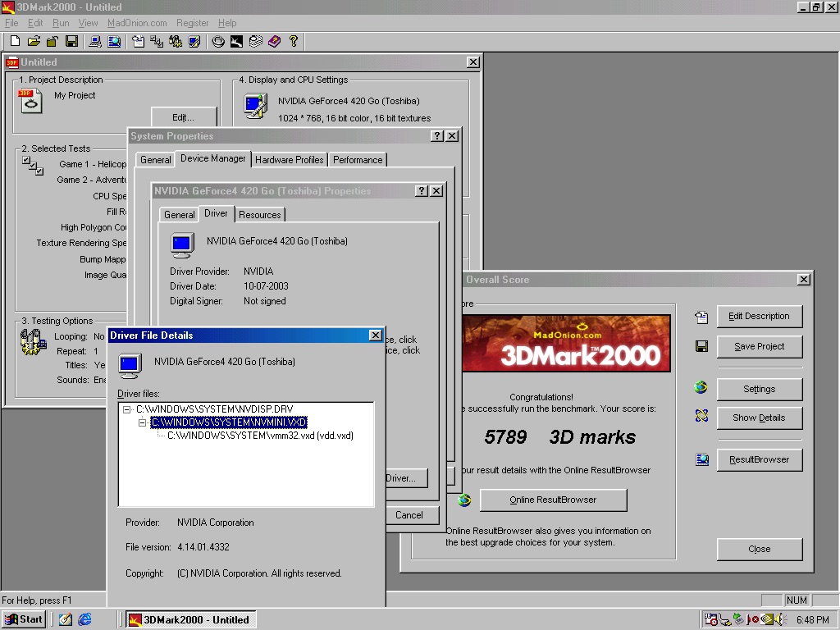Click the Show Details button
The image size is (840, 630).
click(x=759, y=418)
